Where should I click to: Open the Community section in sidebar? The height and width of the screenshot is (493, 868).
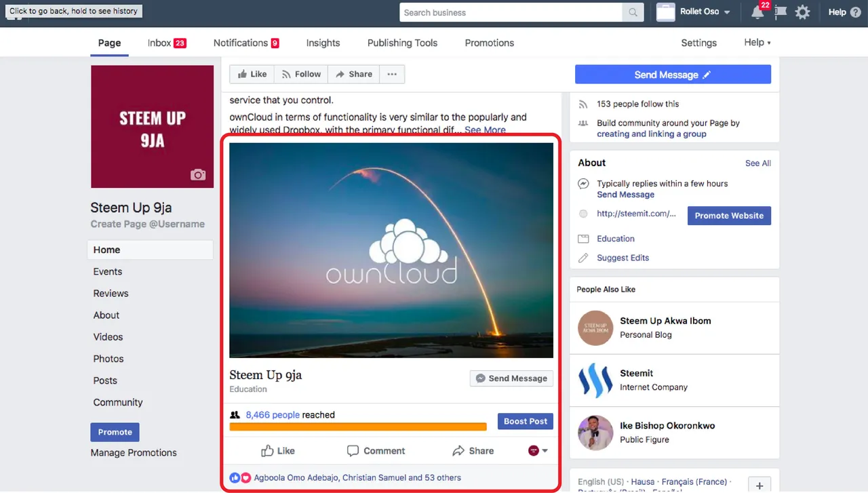tap(118, 402)
